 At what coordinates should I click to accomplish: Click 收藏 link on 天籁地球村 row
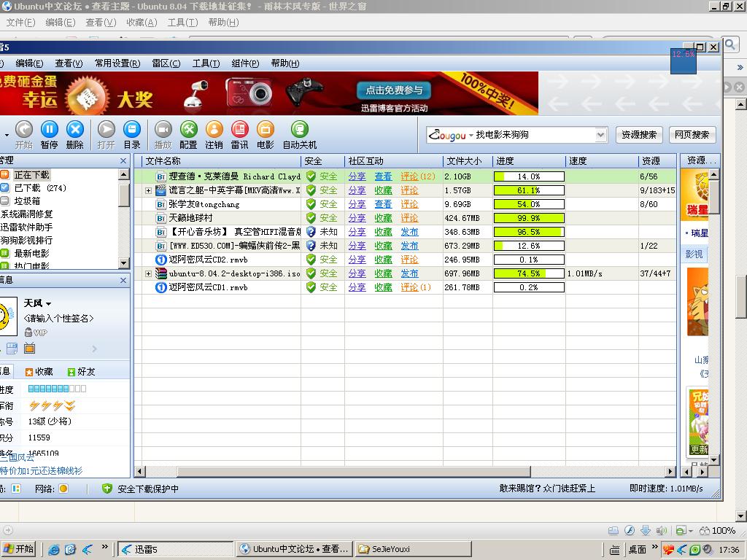(383, 218)
